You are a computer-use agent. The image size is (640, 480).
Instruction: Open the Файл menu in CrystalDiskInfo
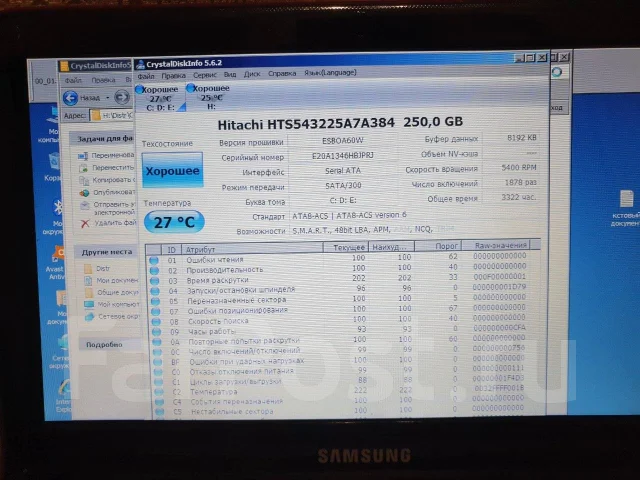tap(146, 76)
